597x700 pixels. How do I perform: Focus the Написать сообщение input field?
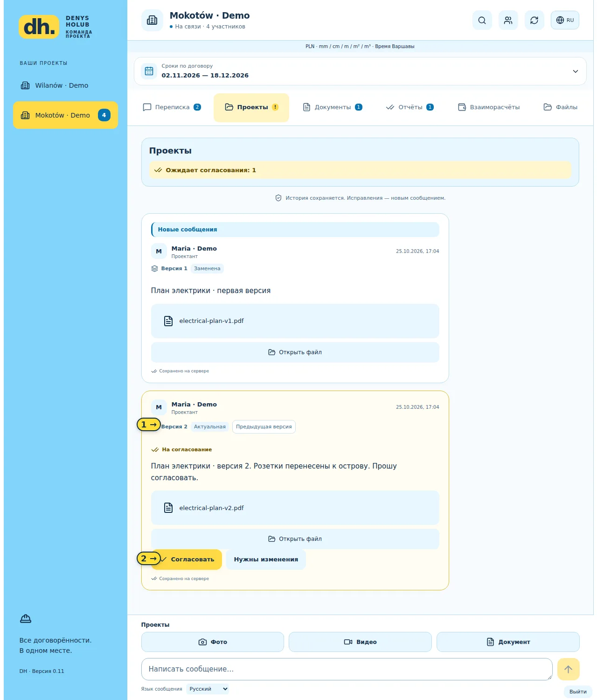click(347, 669)
